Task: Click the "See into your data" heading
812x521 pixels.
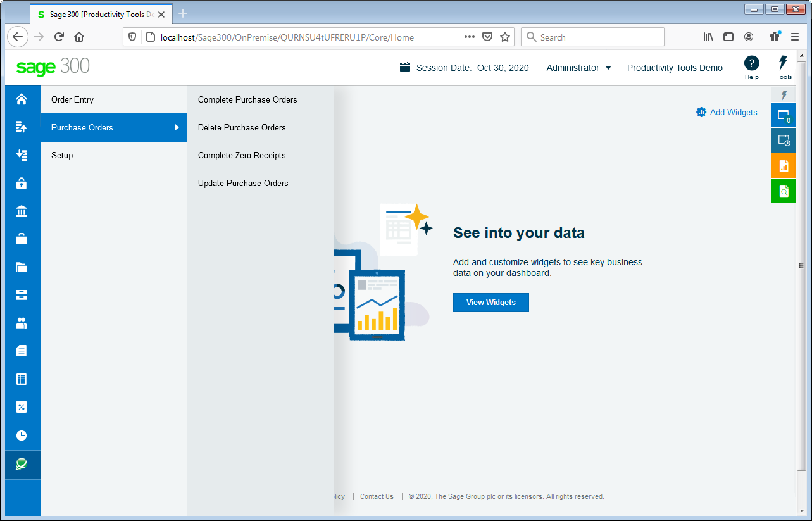Action: (x=519, y=233)
